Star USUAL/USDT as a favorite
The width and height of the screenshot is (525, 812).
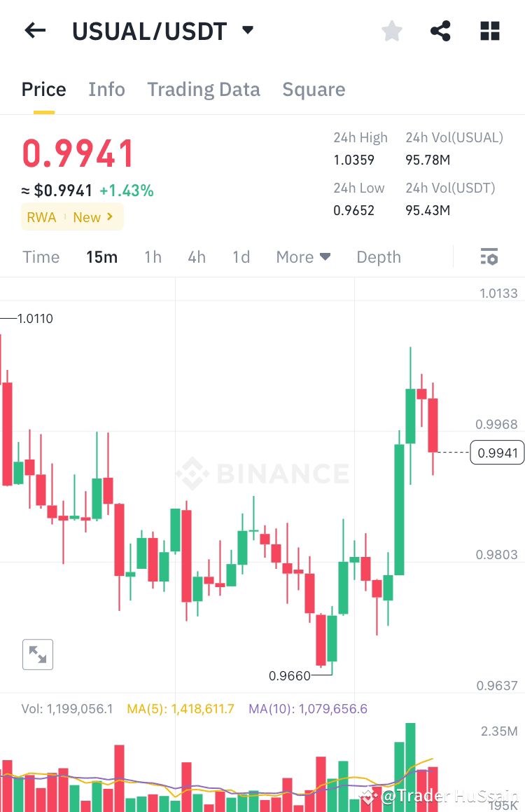tap(391, 30)
